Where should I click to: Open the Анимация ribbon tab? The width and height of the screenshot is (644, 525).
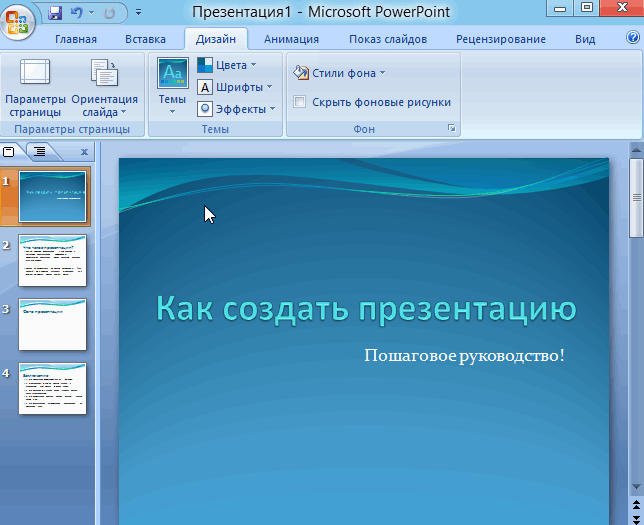coord(291,39)
